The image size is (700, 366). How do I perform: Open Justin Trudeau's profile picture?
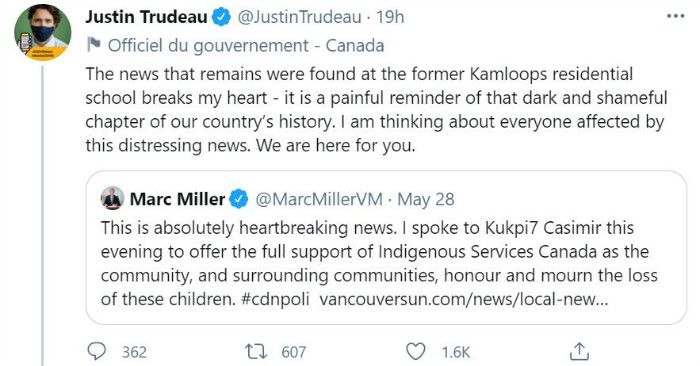42,32
